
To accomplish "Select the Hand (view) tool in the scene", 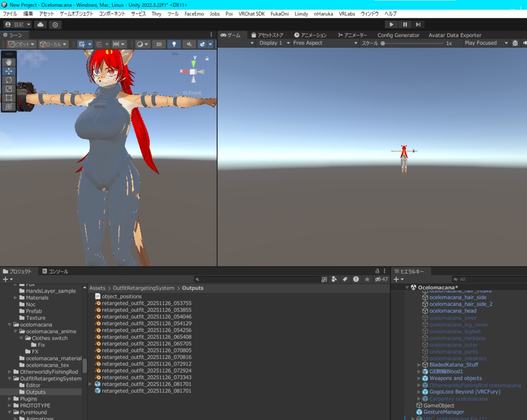I will tap(9, 62).
